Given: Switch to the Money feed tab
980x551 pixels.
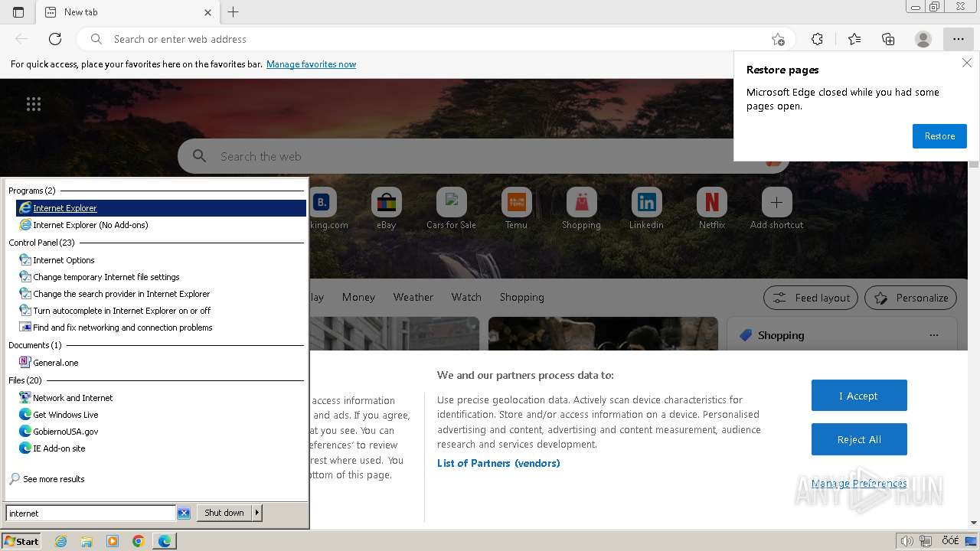Looking at the screenshot, I should [358, 297].
